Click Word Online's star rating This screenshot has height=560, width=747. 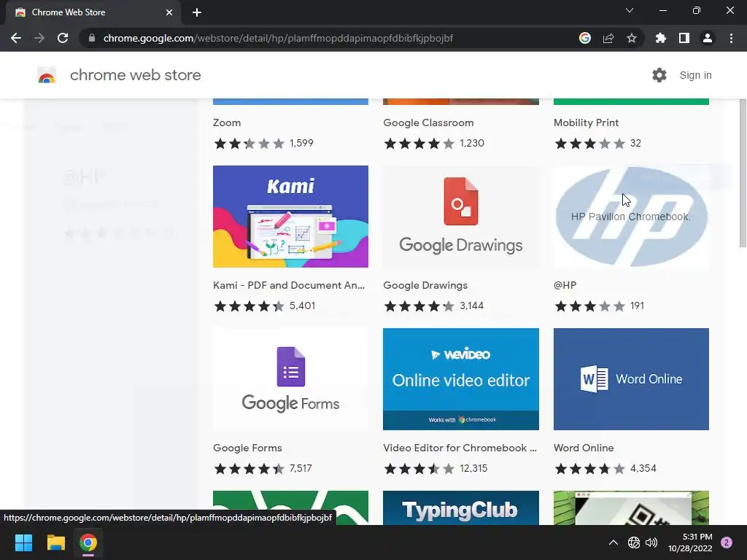click(x=589, y=469)
